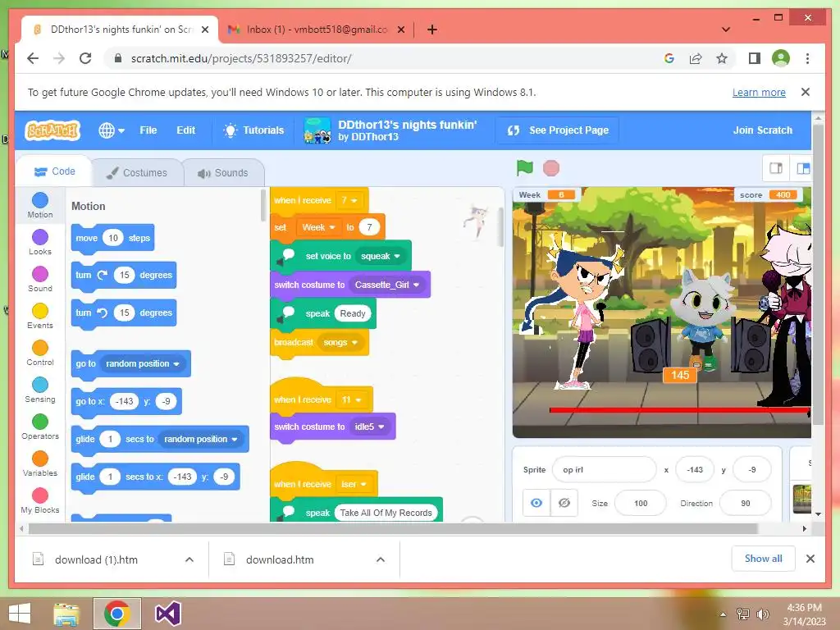Stop the project with red stop button
Image resolution: width=840 pixels, height=630 pixels.
pos(550,168)
